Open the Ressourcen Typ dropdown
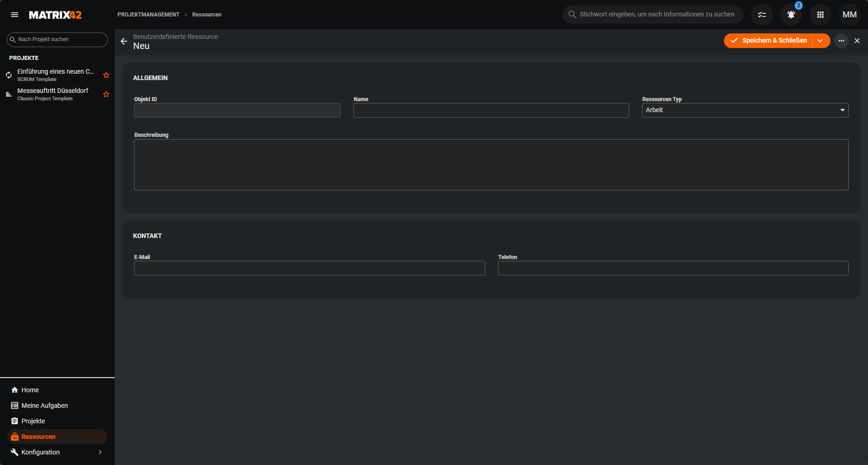868x465 pixels. (745, 110)
